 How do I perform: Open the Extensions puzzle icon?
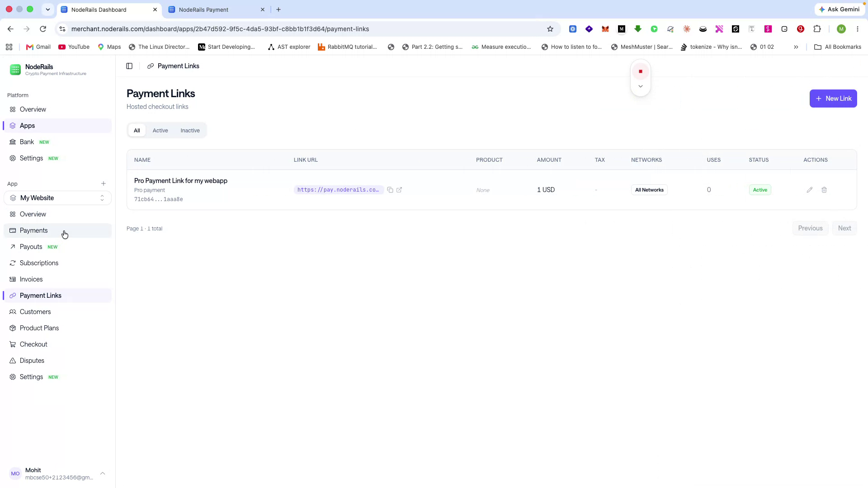coord(817,29)
